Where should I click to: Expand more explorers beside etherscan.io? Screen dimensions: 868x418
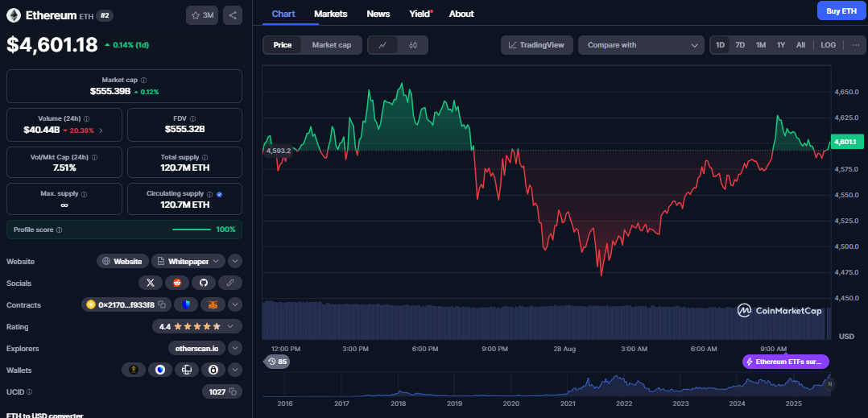235,348
